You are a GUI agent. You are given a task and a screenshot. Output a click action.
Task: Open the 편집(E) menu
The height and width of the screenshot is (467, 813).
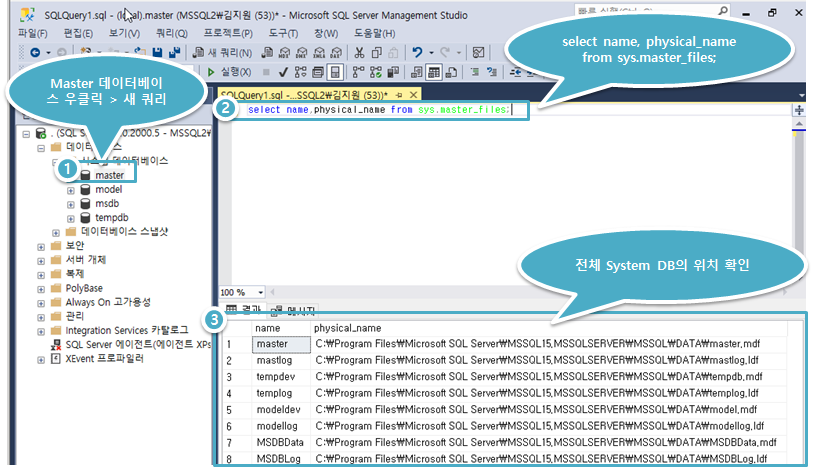tap(78, 33)
